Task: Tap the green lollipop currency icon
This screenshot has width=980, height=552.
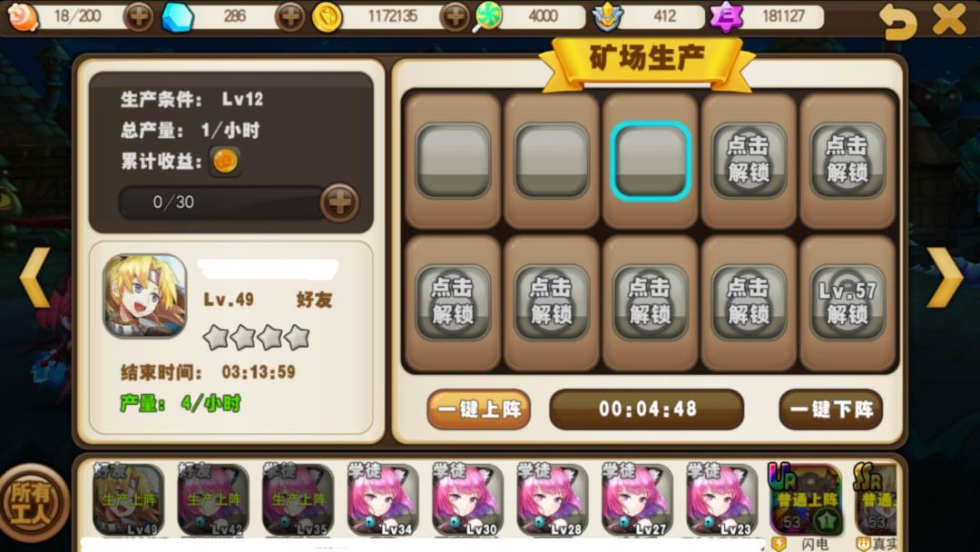Action: [x=488, y=16]
